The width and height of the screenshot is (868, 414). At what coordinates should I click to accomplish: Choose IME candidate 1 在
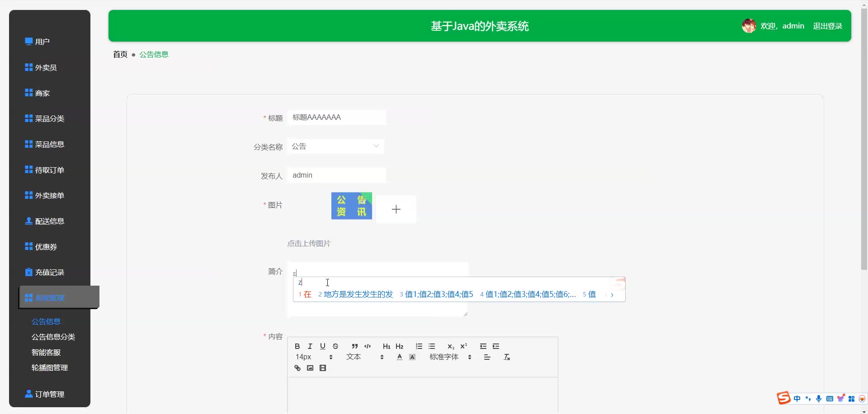(x=305, y=294)
